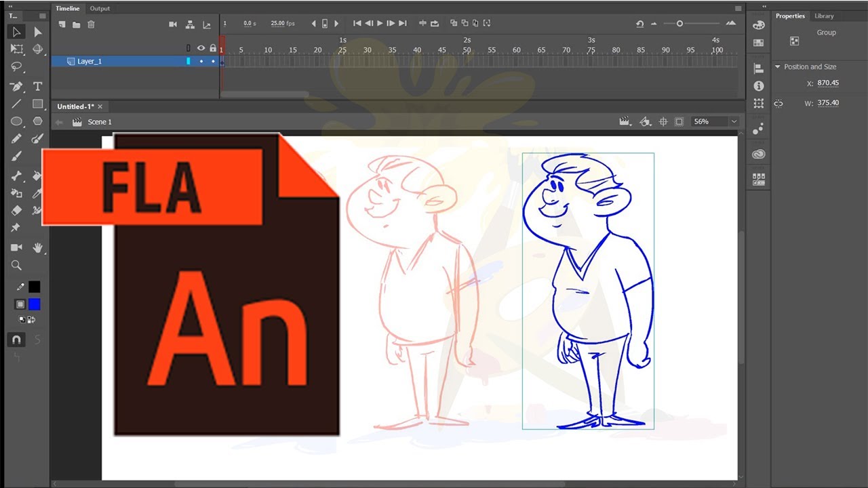Viewport: 868px width, 488px height.
Task: Play the timeline animation
Action: click(380, 24)
